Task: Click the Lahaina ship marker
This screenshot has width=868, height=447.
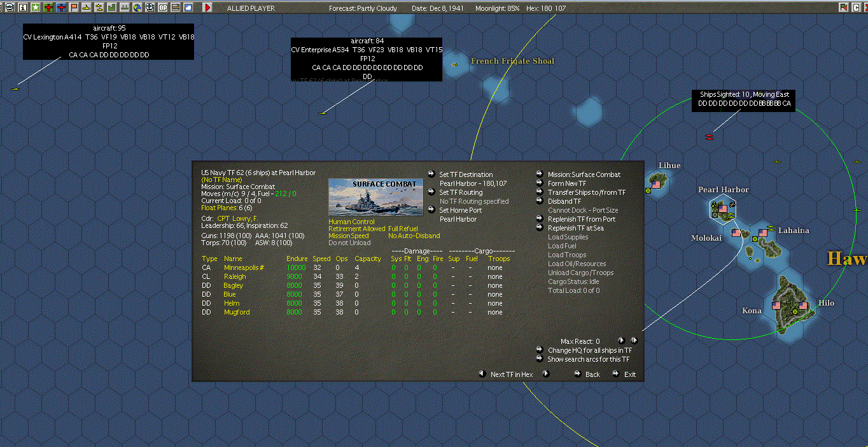Action: [771, 227]
